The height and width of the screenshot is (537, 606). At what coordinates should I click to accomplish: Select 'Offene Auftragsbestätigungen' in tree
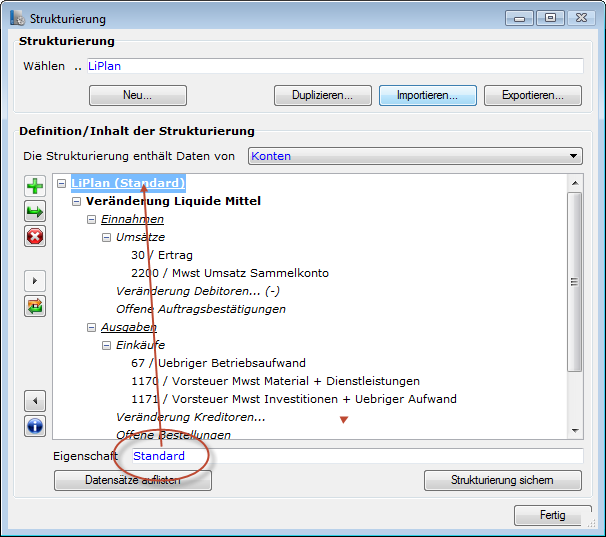200,310
